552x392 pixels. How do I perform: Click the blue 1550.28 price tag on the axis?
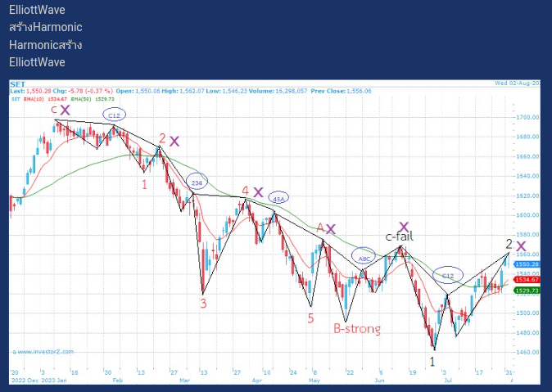527,264
